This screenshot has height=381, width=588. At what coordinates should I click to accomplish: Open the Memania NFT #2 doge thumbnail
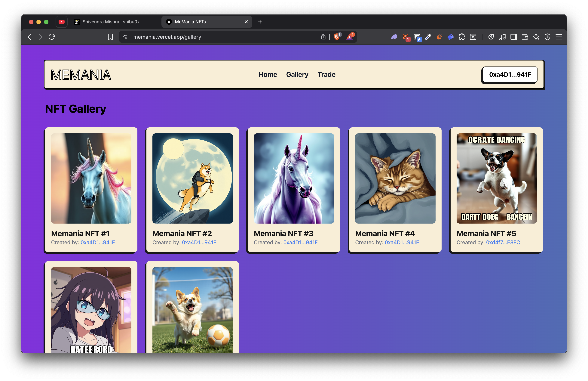click(x=192, y=178)
